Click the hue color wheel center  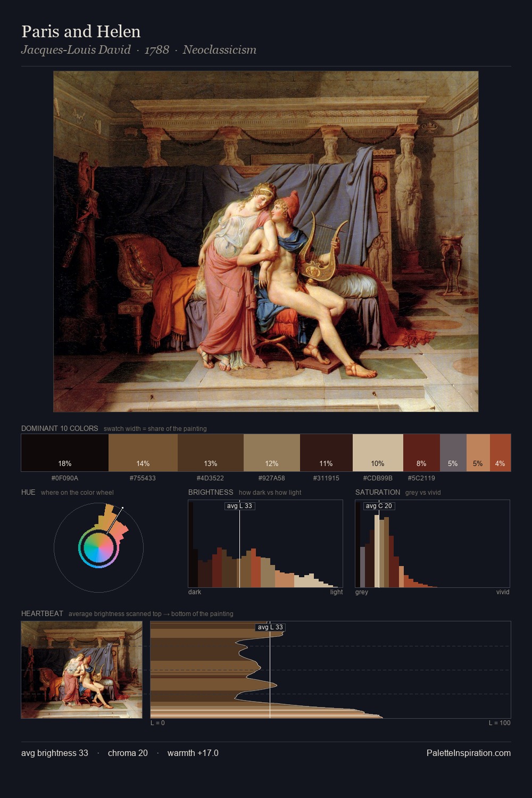tap(98, 547)
